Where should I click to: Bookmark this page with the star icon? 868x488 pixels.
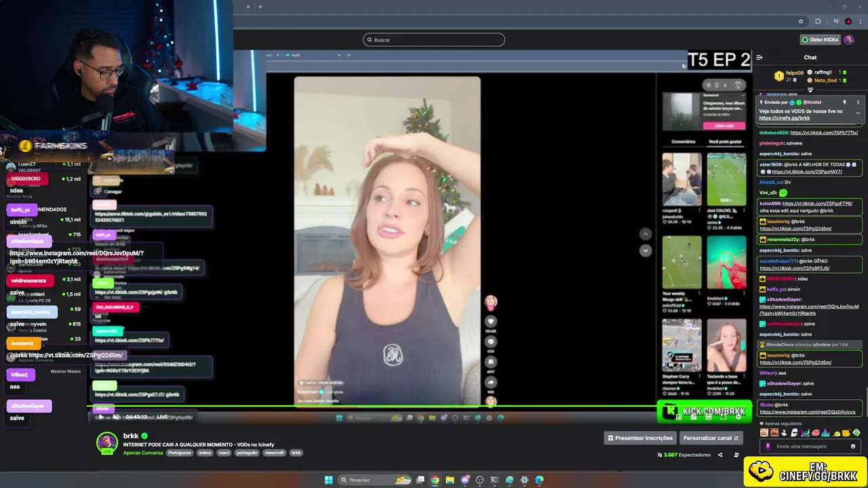point(801,21)
